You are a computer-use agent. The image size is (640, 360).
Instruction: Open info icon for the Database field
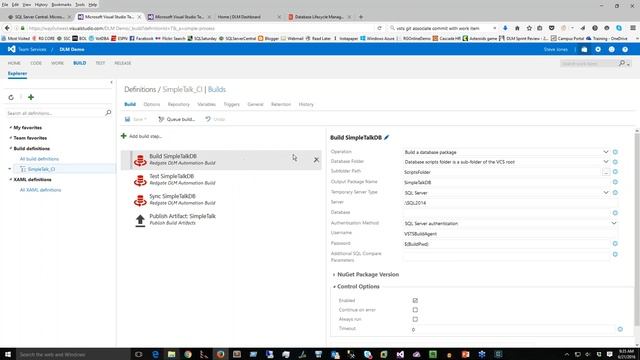615,213
